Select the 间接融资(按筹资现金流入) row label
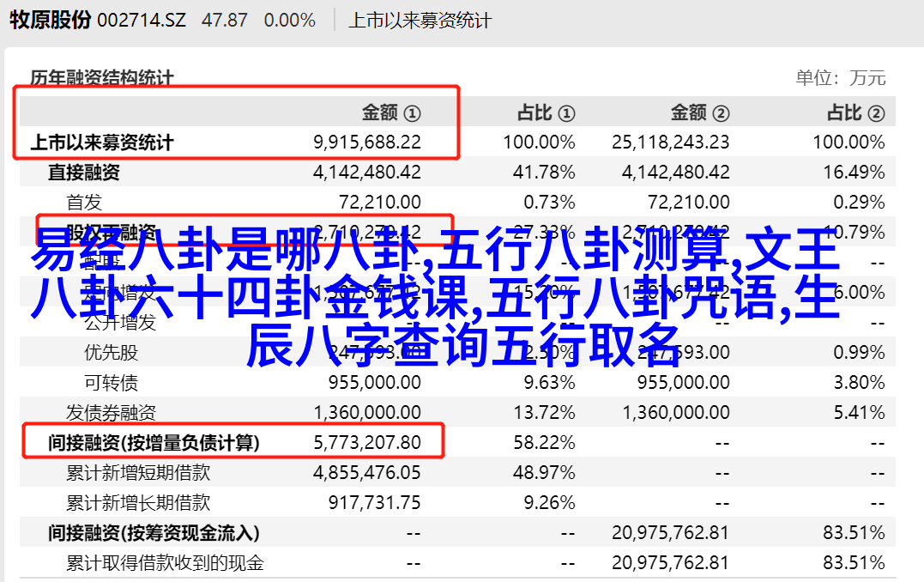This screenshot has height=582, width=924. (154, 533)
